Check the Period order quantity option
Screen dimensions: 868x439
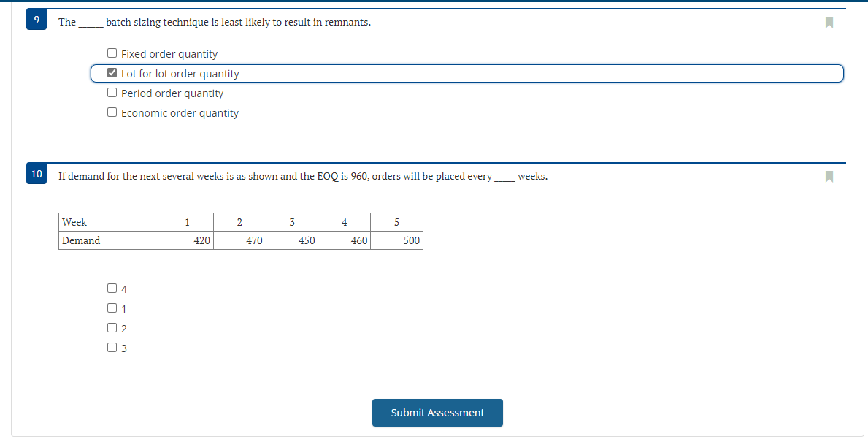[112, 92]
